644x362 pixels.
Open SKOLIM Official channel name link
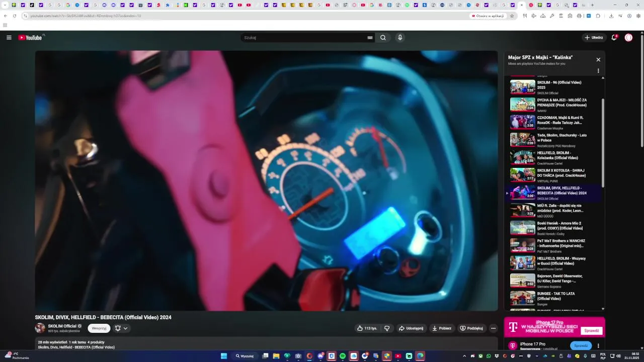[62, 326]
